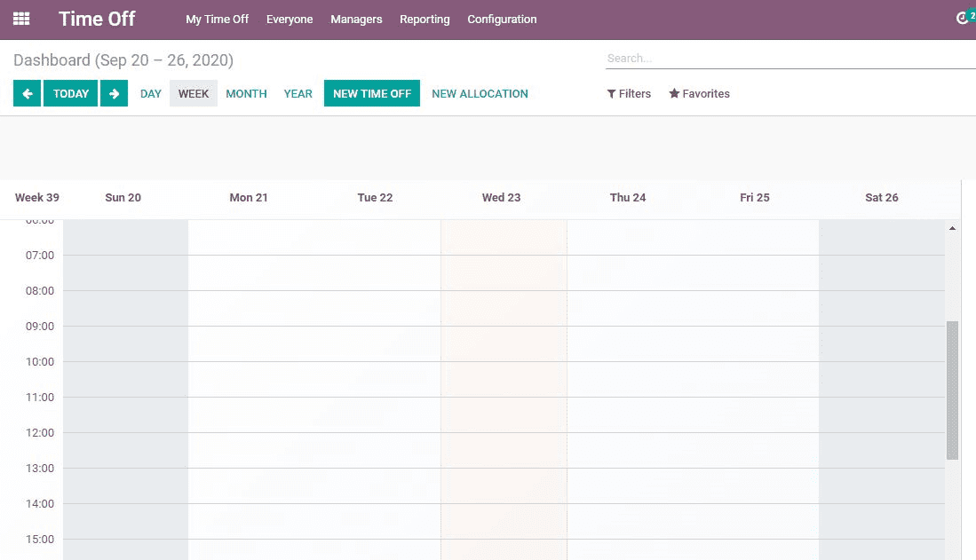This screenshot has width=976, height=560.
Task: Switch calendar to Day view
Action: point(151,93)
